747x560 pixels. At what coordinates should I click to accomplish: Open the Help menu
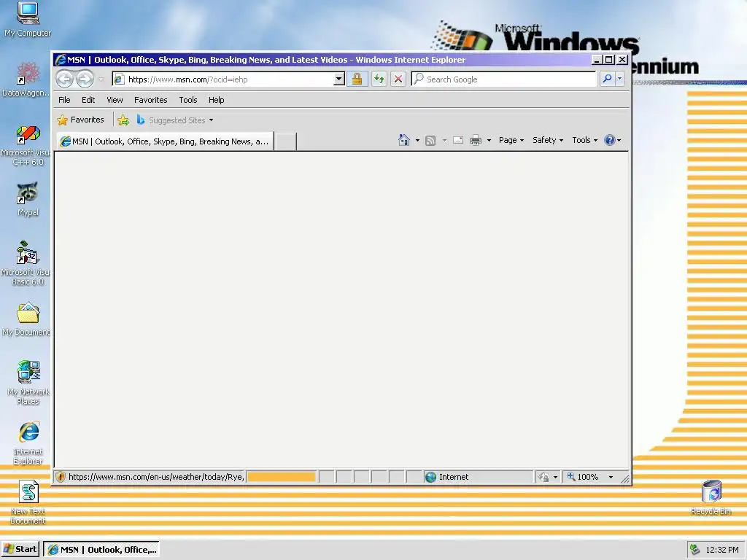tap(216, 100)
